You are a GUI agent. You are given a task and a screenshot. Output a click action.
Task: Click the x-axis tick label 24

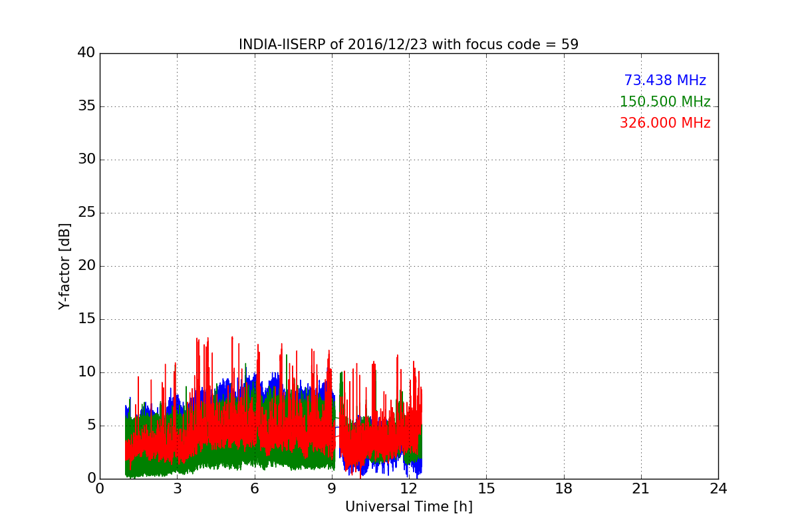point(718,488)
